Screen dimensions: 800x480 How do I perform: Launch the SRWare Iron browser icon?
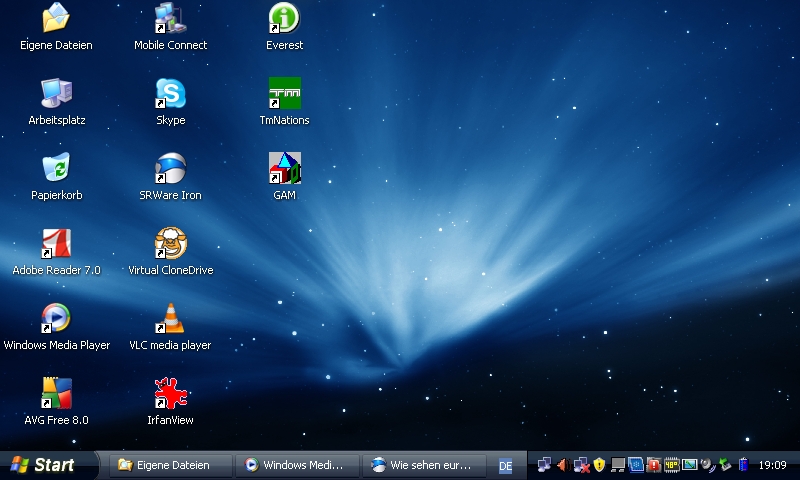(x=171, y=169)
